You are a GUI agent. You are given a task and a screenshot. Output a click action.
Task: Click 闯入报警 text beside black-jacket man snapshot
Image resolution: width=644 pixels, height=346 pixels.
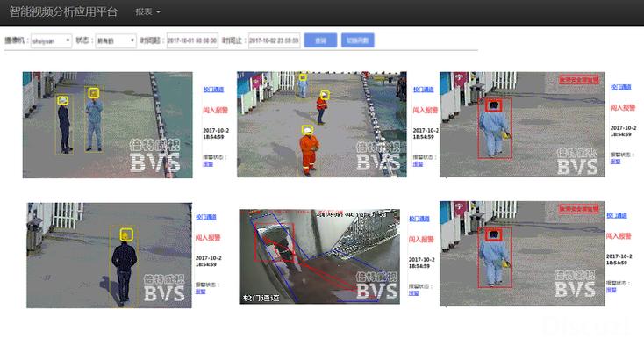point(208,237)
